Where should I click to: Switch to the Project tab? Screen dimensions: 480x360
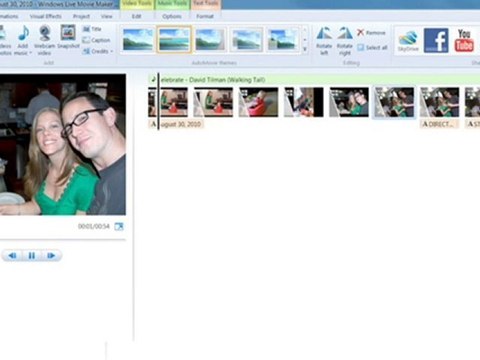(81, 16)
